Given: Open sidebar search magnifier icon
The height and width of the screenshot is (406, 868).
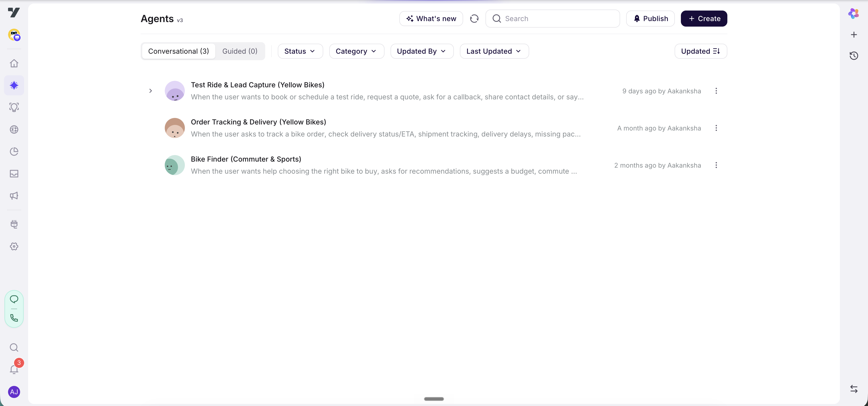Looking at the screenshot, I should (x=14, y=348).
